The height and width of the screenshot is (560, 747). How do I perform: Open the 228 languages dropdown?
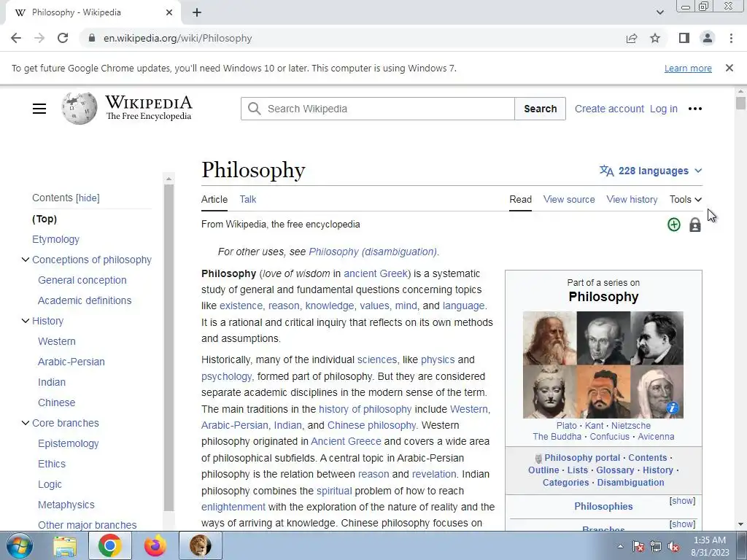pos(651,171)
